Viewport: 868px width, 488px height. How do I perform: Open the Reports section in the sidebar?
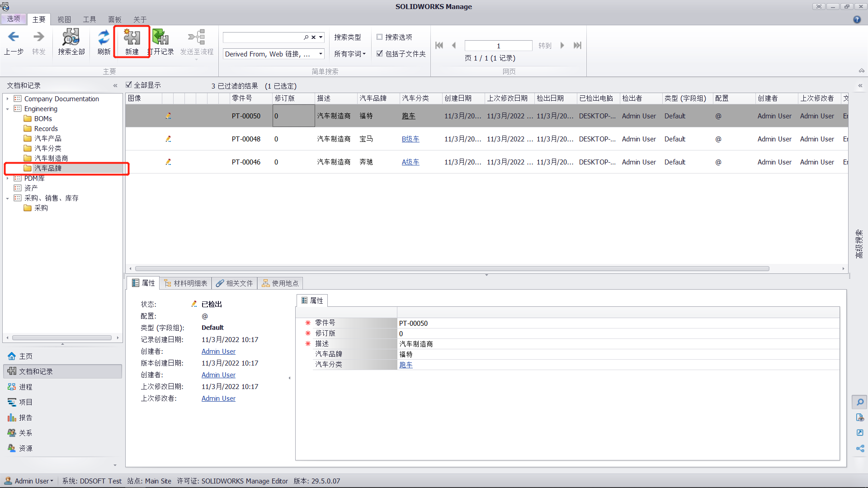pyautogui.click(x=25, y=418)
